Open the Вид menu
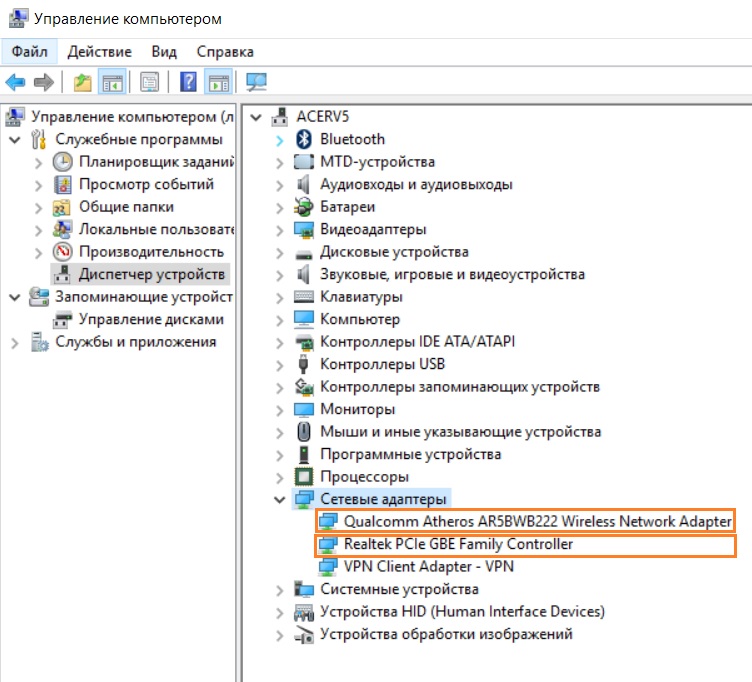 (x=164, y=51)
